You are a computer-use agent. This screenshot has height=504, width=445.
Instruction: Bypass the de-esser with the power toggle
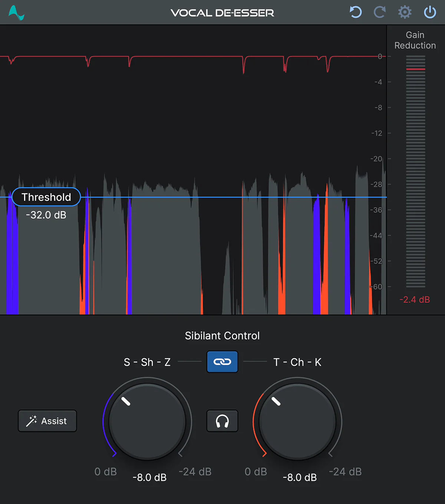(x=429, y=12)
